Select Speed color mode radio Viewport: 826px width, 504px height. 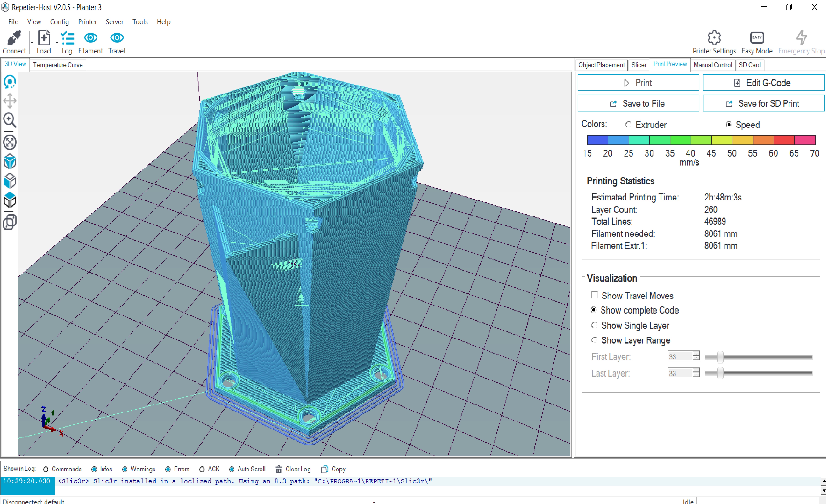point(728,124)
